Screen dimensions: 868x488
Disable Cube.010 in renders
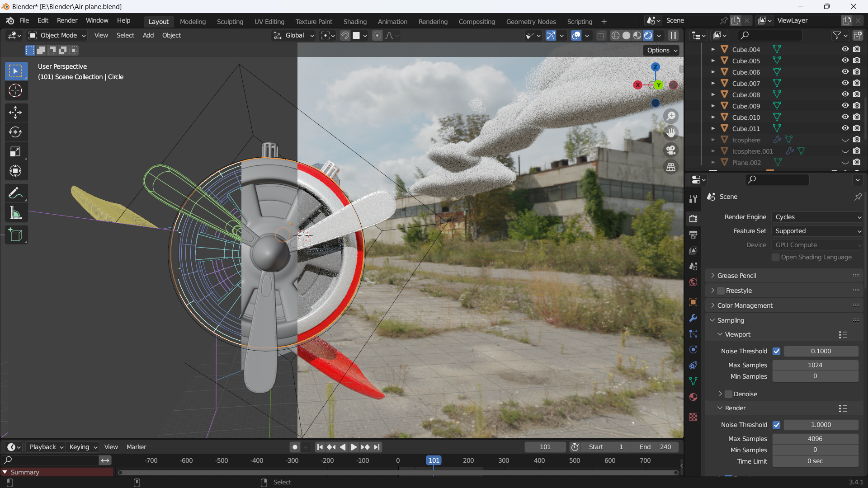tap(857, 117)
